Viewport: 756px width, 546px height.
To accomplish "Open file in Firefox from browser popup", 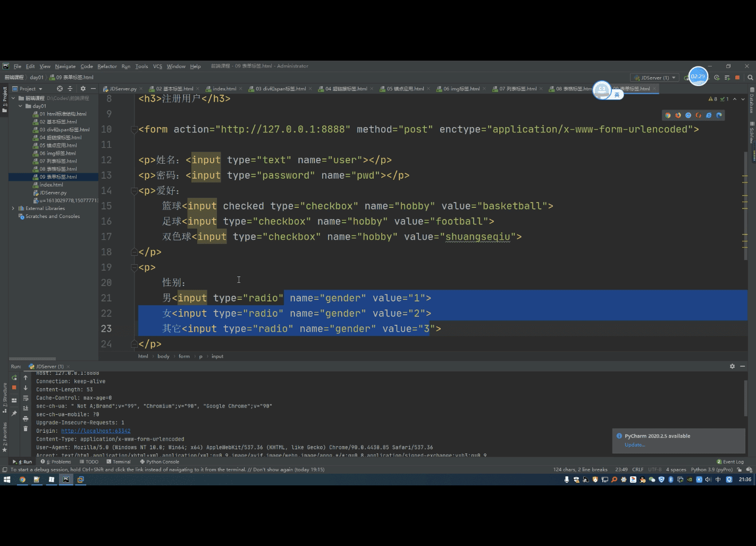I will 678,115.
